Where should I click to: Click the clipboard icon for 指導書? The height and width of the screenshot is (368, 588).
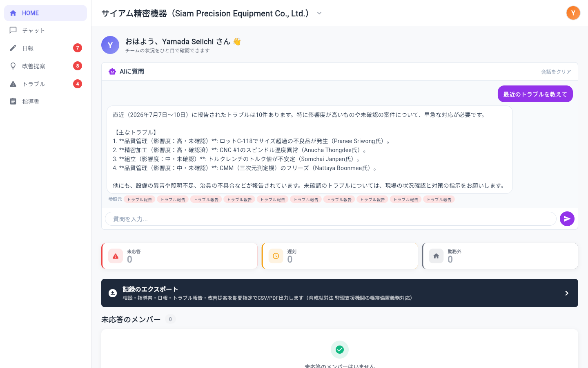pyautogui.click(x=13, y=101)
